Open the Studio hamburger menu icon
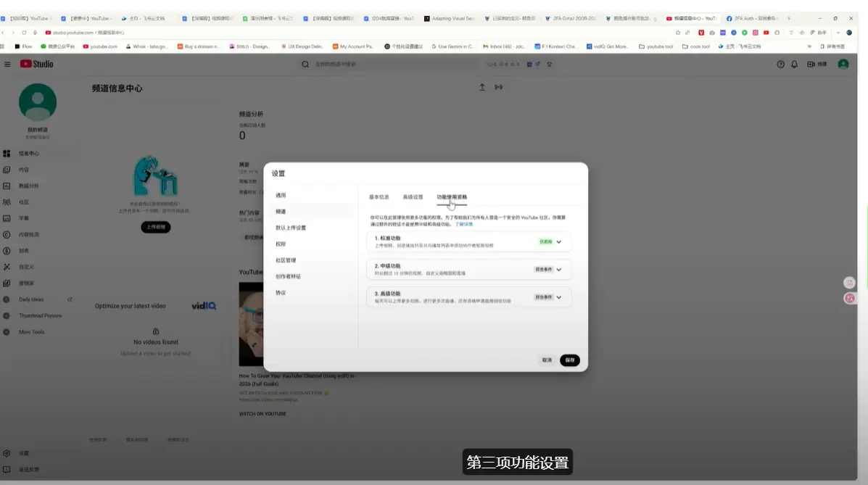 [x=7, y=65]
